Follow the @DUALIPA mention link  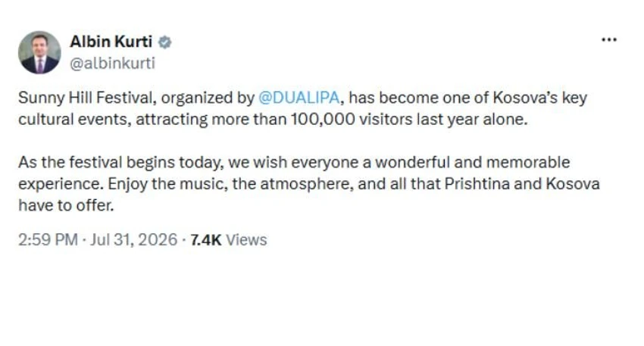299,98
